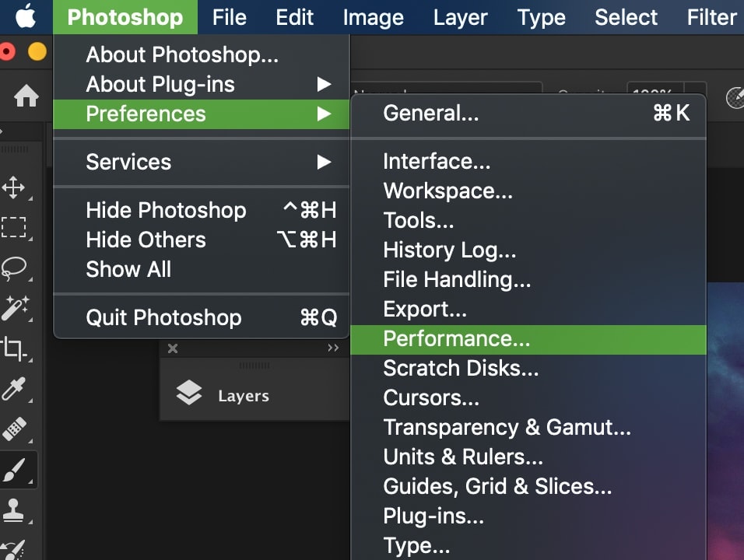
Task: Open Units & Rulers... preferences
Action: point(528,457)
